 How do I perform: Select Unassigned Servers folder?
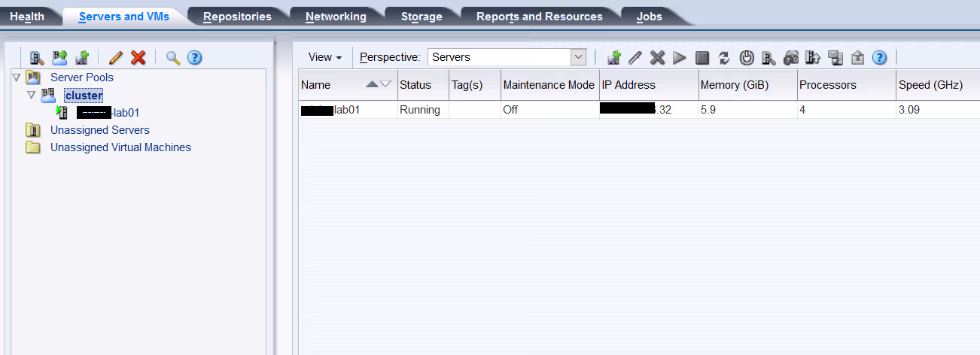[99, 130]
